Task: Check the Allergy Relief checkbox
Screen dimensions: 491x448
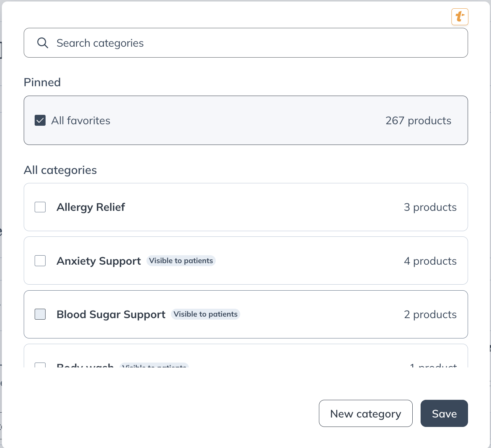Action: tap(40, 207)
